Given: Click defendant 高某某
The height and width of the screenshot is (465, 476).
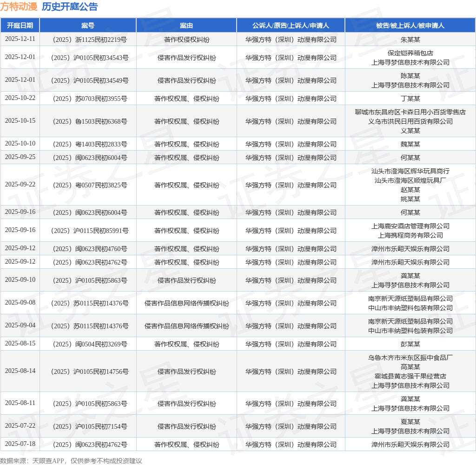Looking at the screenshot, I should pos(410,367).
